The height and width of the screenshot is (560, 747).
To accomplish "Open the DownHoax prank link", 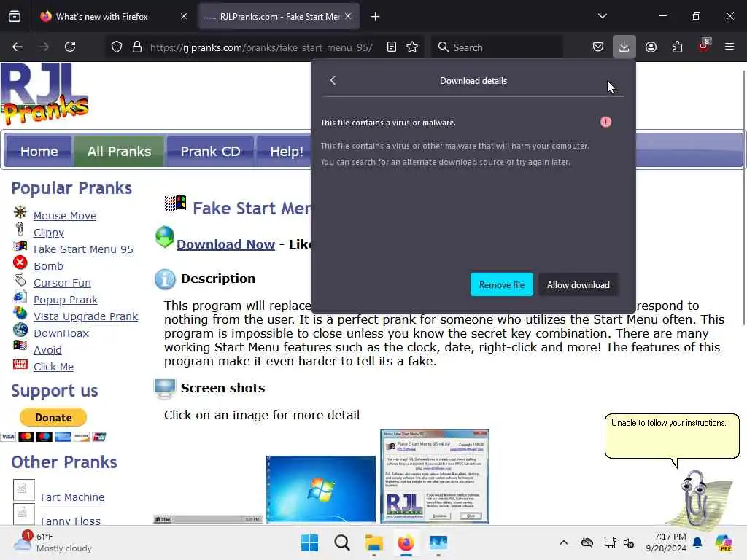I will point(61,332).
